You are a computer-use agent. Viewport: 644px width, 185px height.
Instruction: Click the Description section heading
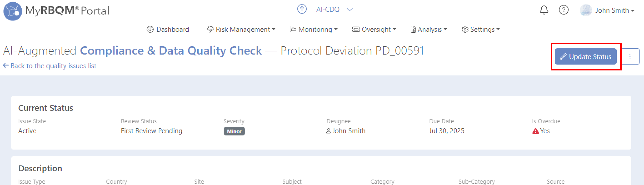pyautogui.click(x=40, y=168)
